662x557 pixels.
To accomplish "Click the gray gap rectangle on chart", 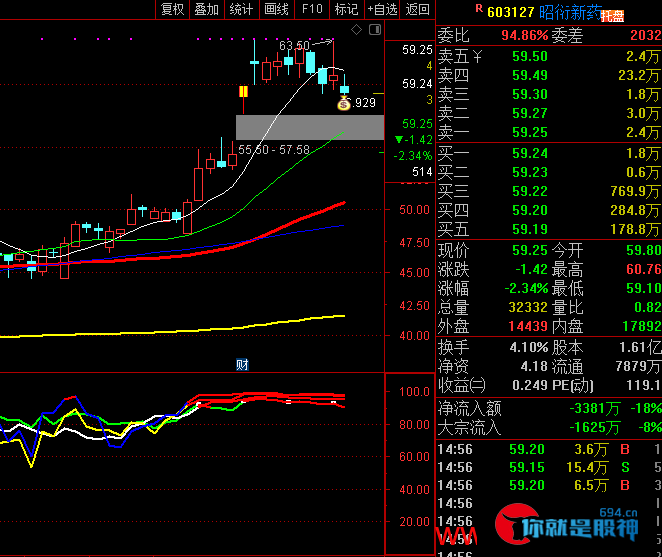I will 310,127.
